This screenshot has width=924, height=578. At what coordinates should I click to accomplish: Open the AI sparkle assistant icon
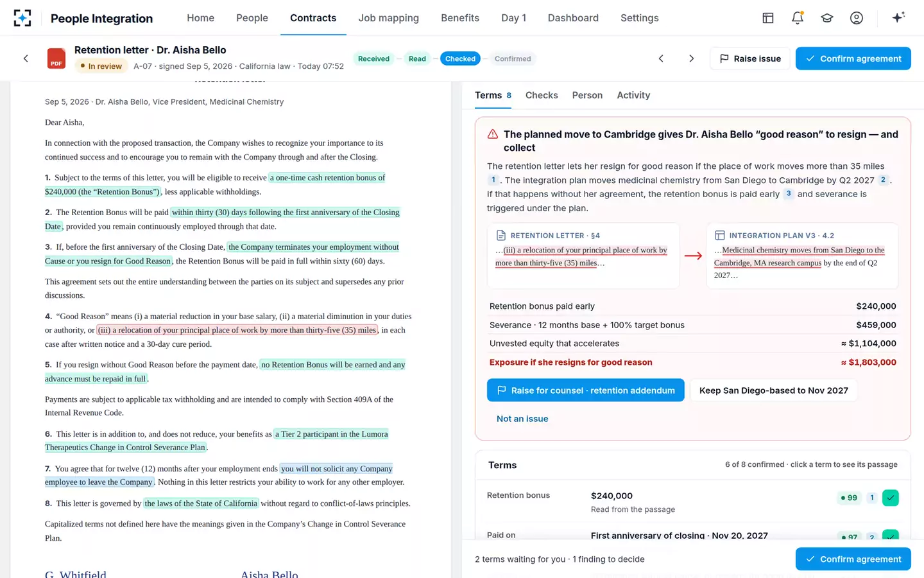tap(898, 17)
